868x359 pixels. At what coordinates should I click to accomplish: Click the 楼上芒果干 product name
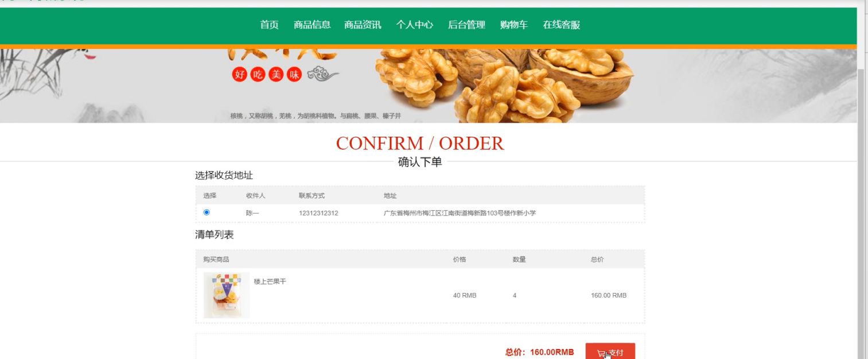tap(270, 281)
